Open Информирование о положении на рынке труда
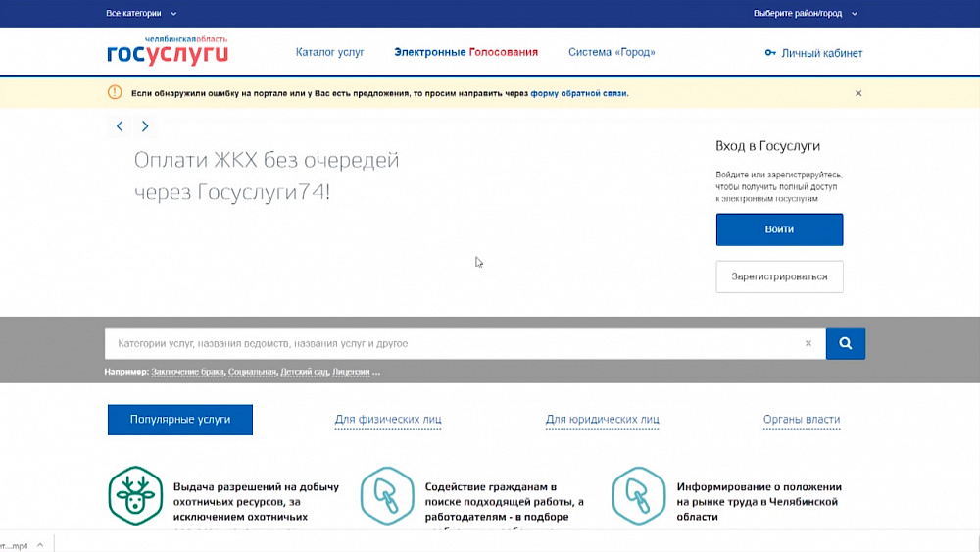The image size is (980, 552). click(759, 501)
